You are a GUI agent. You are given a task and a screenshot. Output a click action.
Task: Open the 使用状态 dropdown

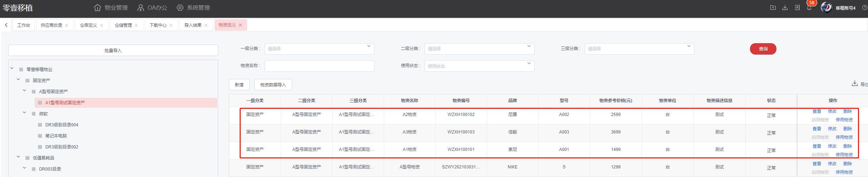pos(479,66)
